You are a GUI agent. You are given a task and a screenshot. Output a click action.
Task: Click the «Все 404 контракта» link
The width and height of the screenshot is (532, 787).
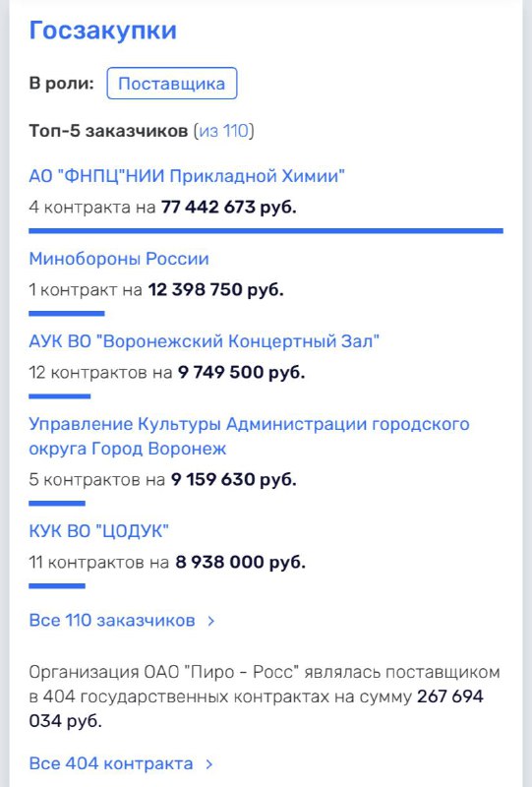[111, 763]
